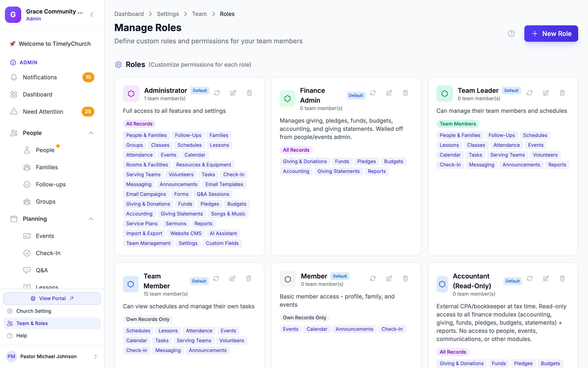Click the Default badge on Member role
The height and width of the screenshot is (368, 588).
340,276
